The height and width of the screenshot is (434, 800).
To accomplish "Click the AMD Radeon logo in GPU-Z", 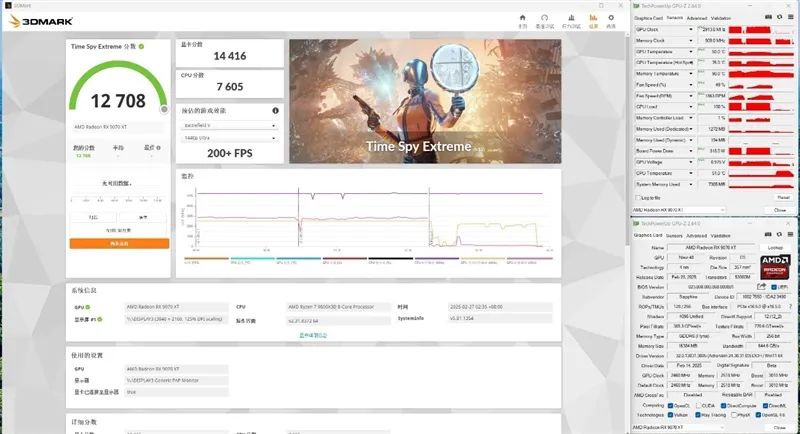I will pos(774,267).
